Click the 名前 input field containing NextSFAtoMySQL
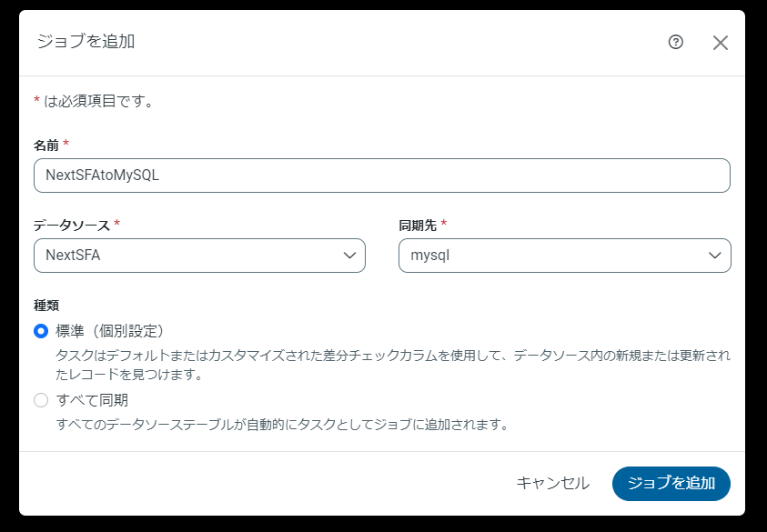Screen dimensions: 767x532 point(381,176)
